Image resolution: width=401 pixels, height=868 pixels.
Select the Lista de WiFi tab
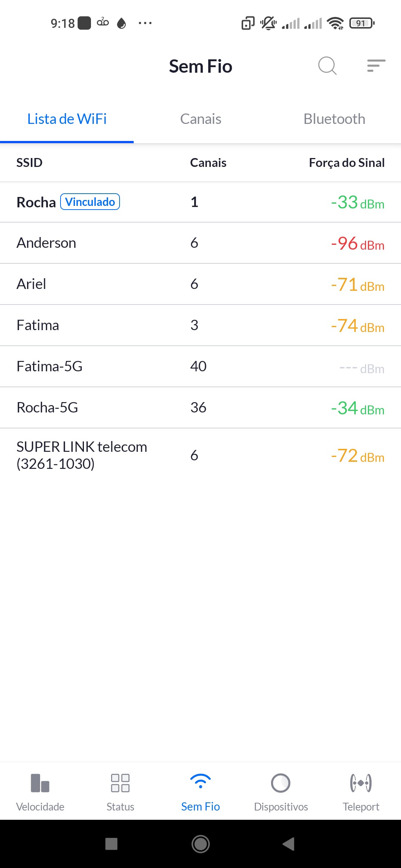tap(67, 119)
